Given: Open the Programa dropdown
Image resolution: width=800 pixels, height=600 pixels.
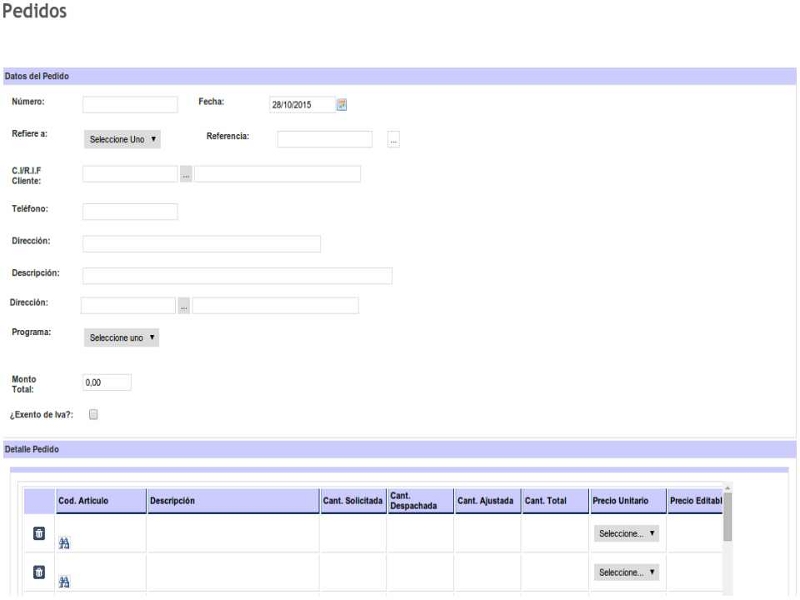Looking at the screenshot, I should pos(123,338).
